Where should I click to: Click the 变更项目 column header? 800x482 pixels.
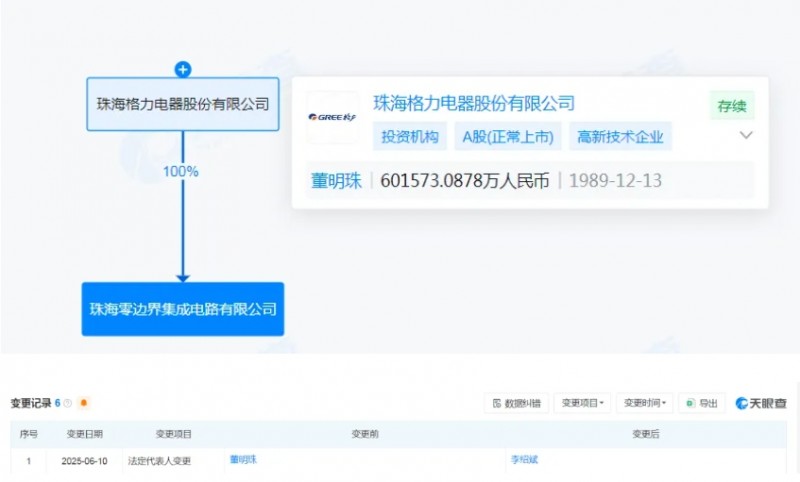click(x=173, y=434)
